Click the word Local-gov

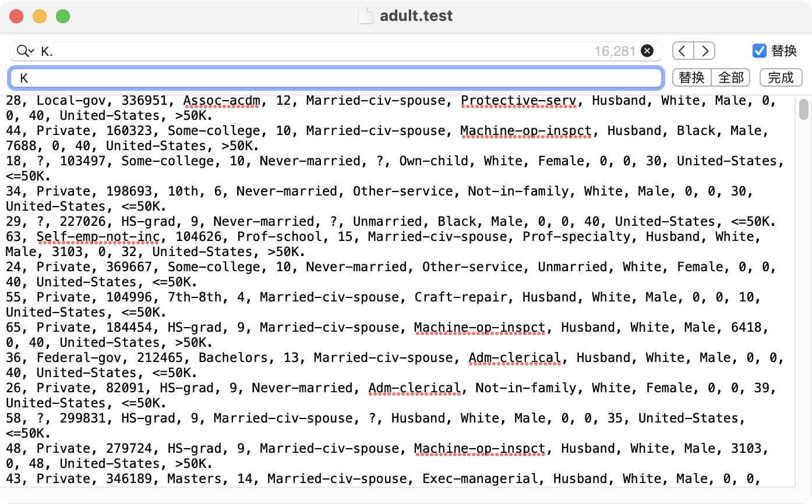[x=71, y=101]
